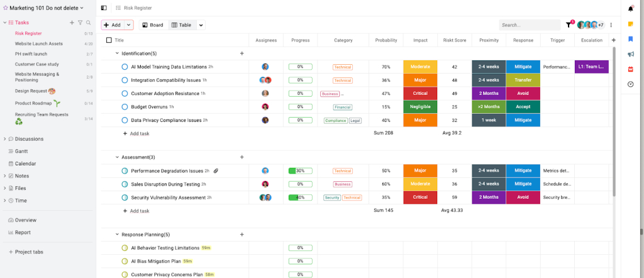Open the yellow sticky notes icon

click(630, 24)
